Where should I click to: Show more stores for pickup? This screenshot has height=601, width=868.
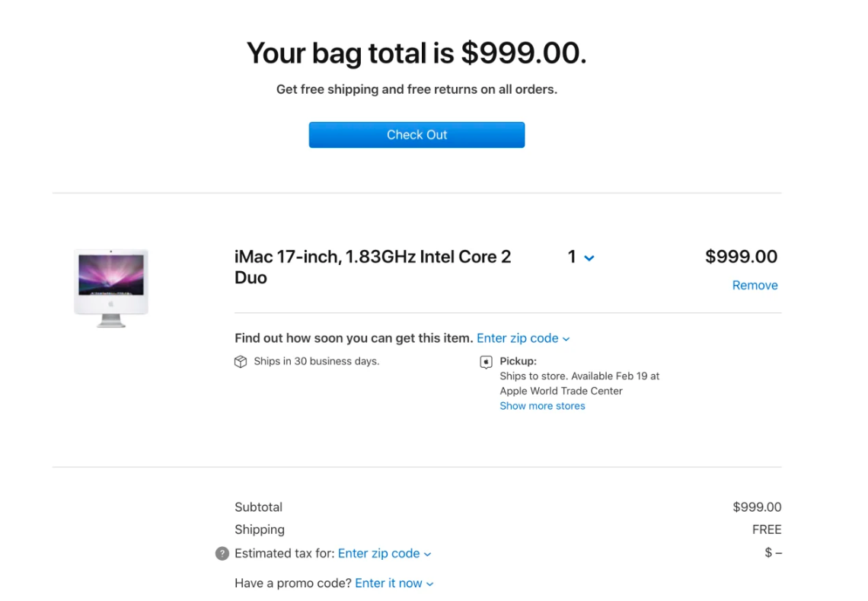pyautogui.click(x=542, y=405)
